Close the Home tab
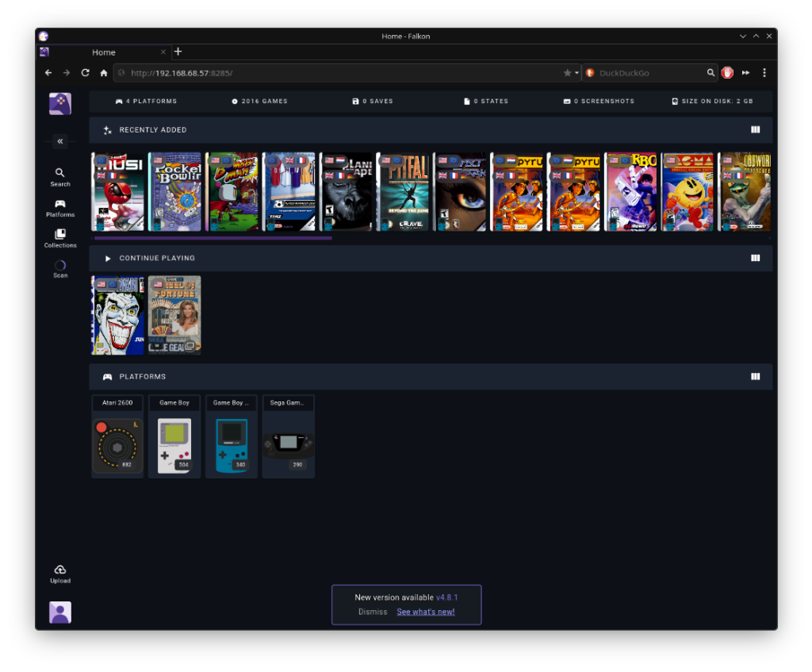Screen dimensions: 812x672 tap(163, 52)
